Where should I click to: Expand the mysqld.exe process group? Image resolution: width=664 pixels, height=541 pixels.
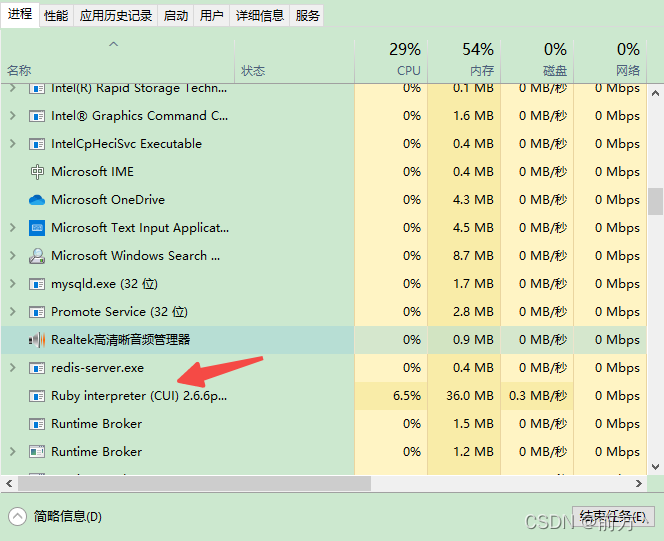(13, 284)
